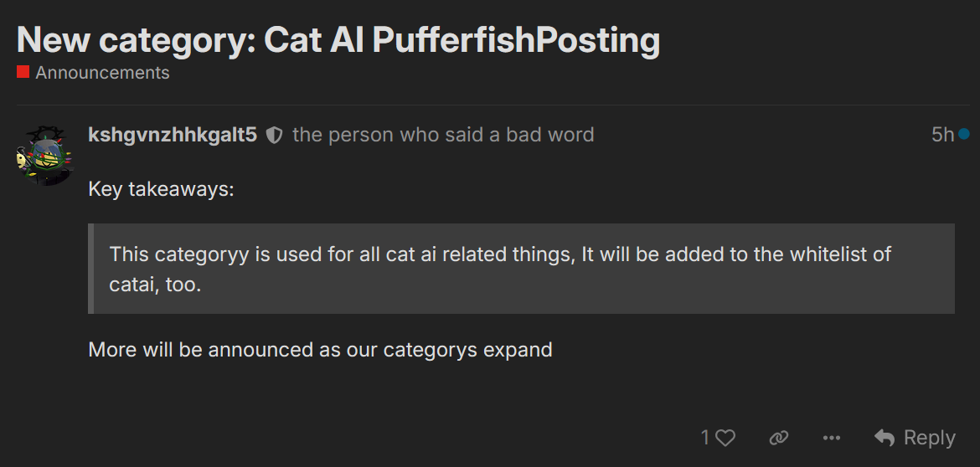The height and width of the screenshot is (467, 980).
Task: Open the kshgvnzhhkgalt5 username profile link
Action: (172, 135)
